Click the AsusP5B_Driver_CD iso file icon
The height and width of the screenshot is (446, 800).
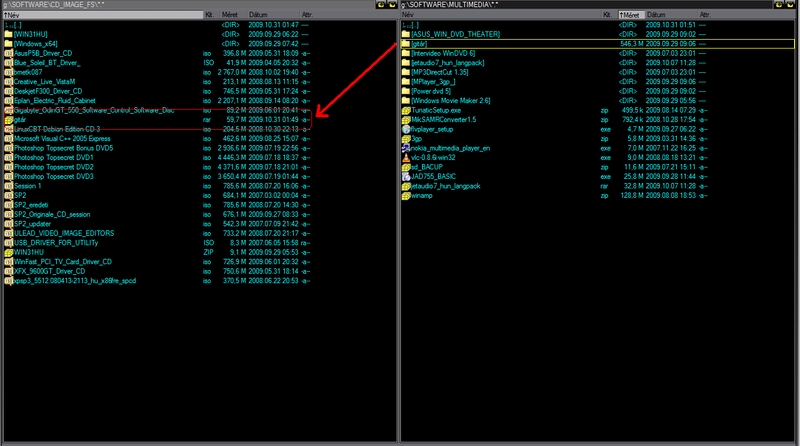[8, 53]
